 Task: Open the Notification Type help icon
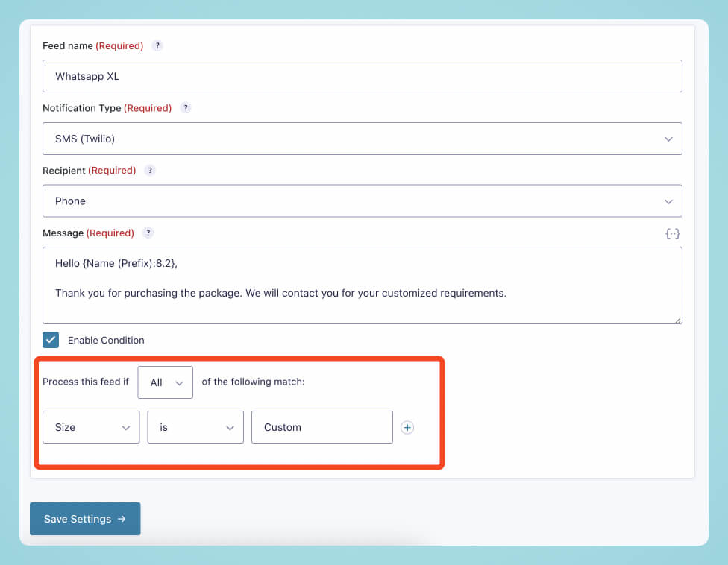[186, 108]
